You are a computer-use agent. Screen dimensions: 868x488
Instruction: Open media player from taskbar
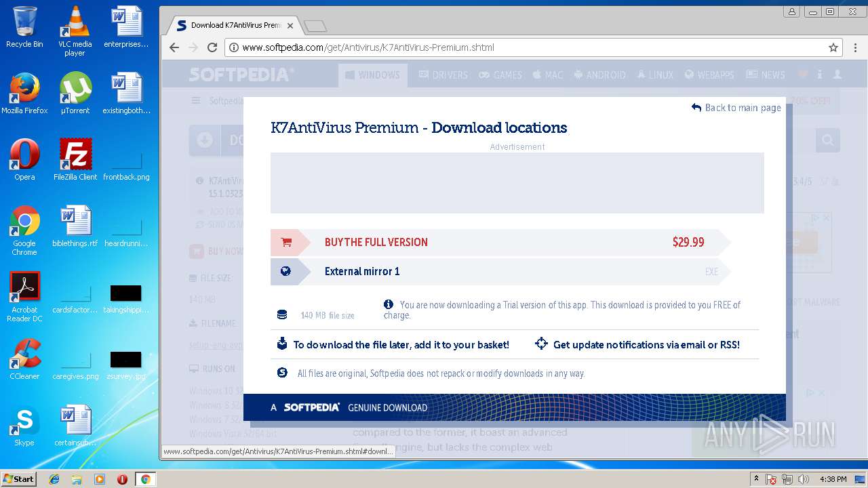click(x=100, y=479)
